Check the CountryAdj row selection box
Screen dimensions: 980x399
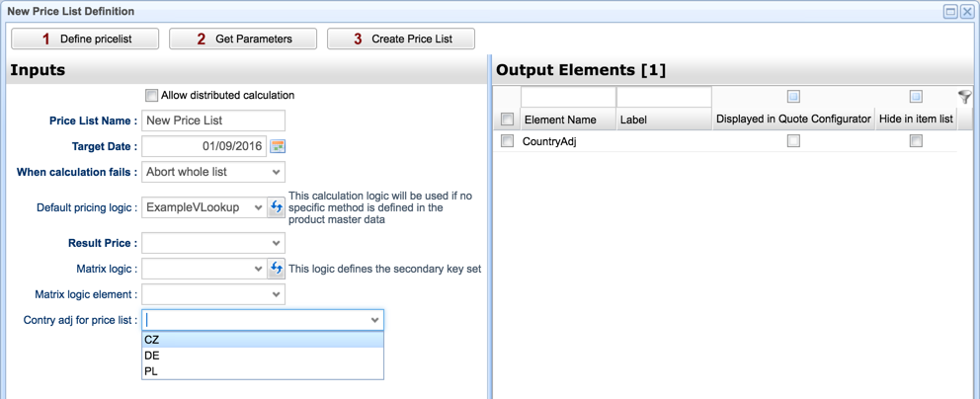pyautogui.click(x=507, y=141)
